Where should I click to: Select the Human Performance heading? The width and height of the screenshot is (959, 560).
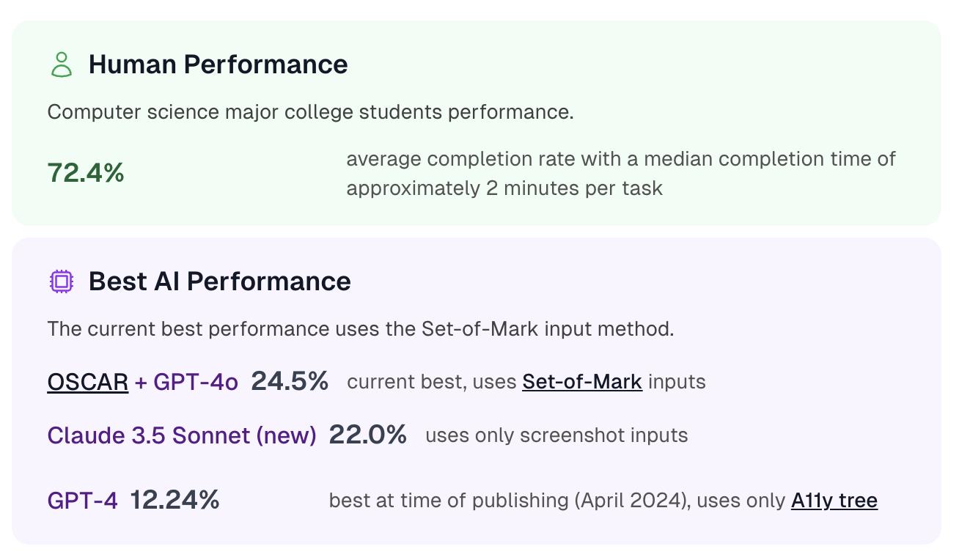pyautogui.click(x=218, y=65)
